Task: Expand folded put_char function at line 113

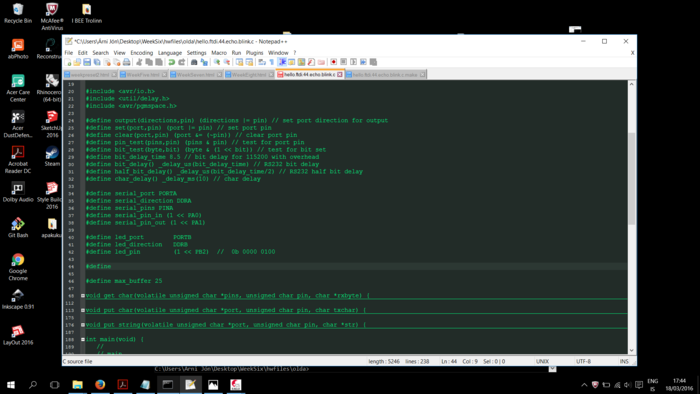Action: [83, 310]
